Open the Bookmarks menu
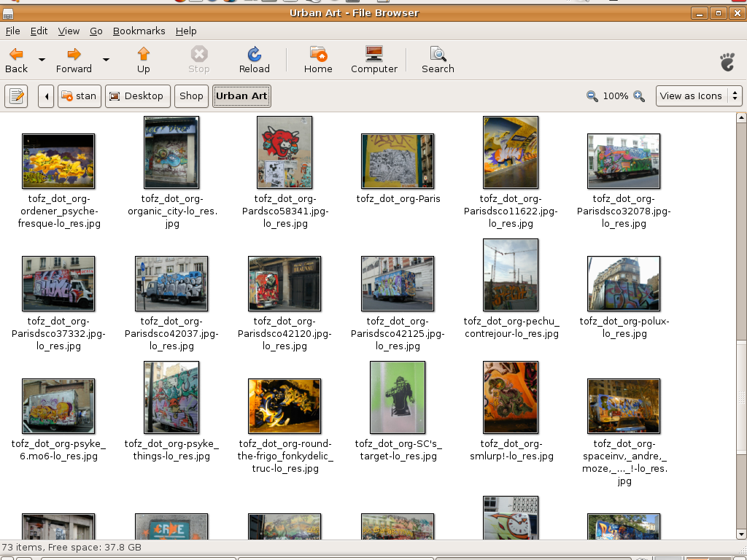The width and height of the screenshot is (747, 560). (139, 31)
